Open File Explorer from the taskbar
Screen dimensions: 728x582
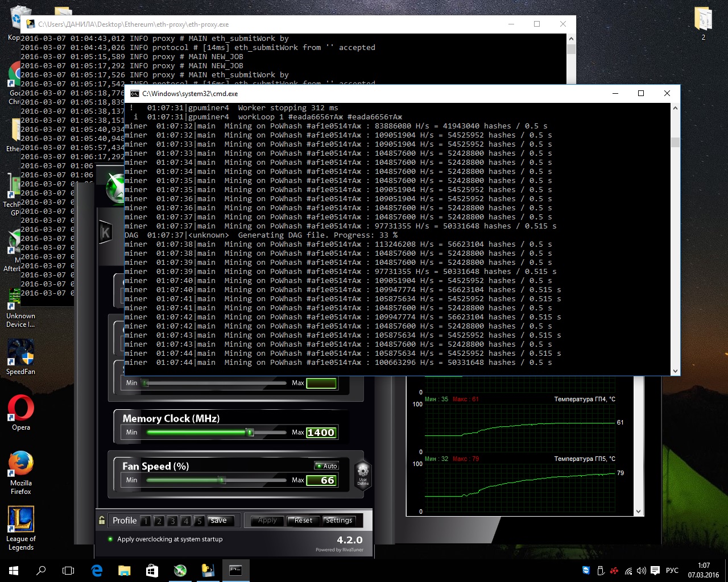124,570
